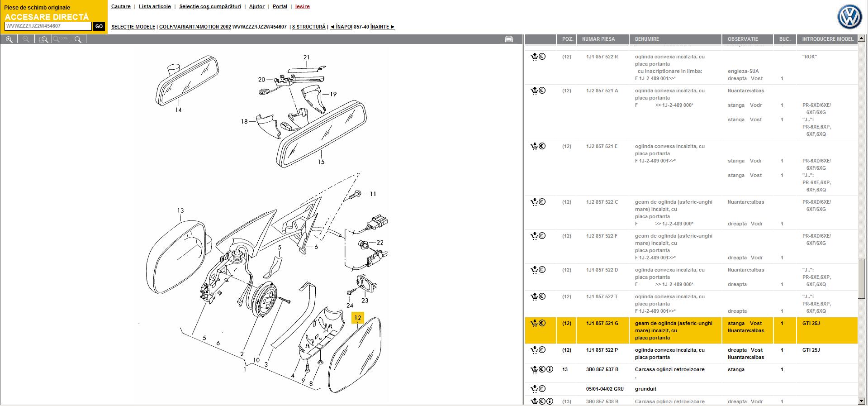Show euro price for 1J1 857 522 D
The height and width of the screenshot is (406, 868).
[x=542, y=270]
